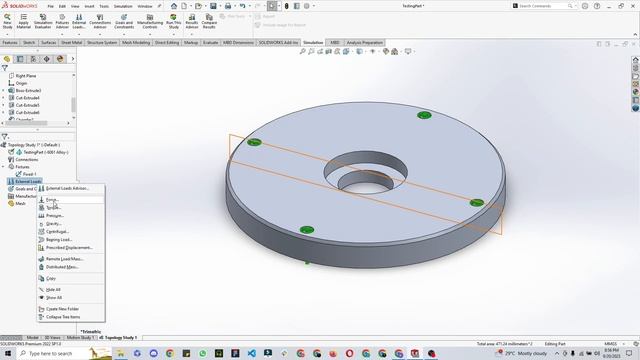Show more manager tabs via the arrow

click(73, 59)
